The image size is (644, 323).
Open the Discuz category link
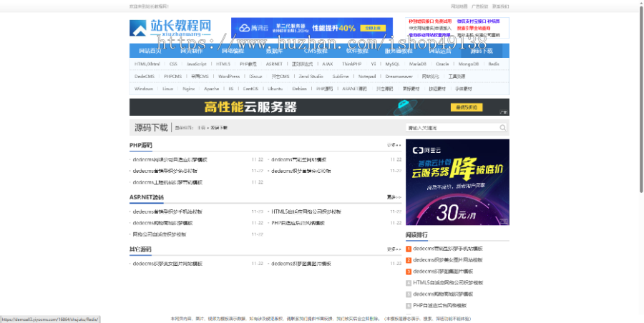pos(255,76)
